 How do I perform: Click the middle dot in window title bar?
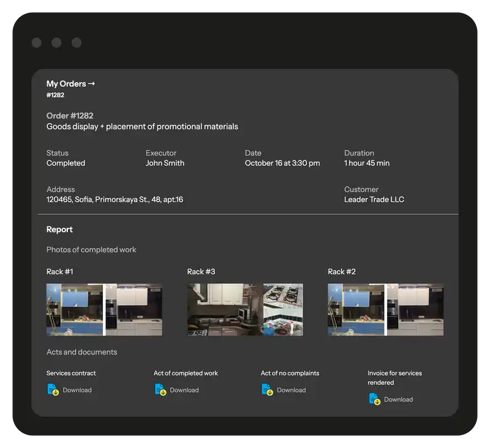pyautogui.click(x=56, y=43)
